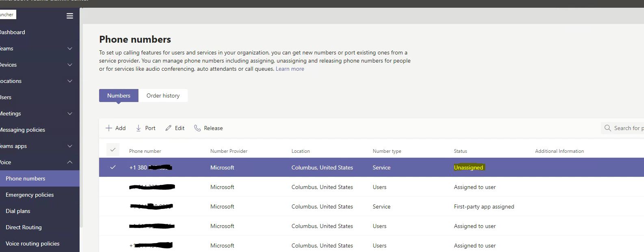The image size is (644, 252).
Task: Click Columbus, United States in selected row
Action: tap(322, 167)
